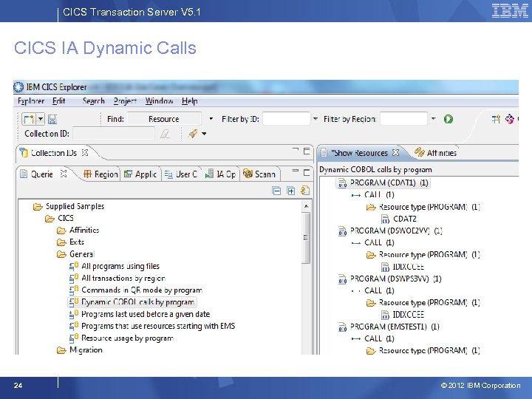Open the Filter by ID dropdown arrow
The image size is (532, 399).
[316, 119]
